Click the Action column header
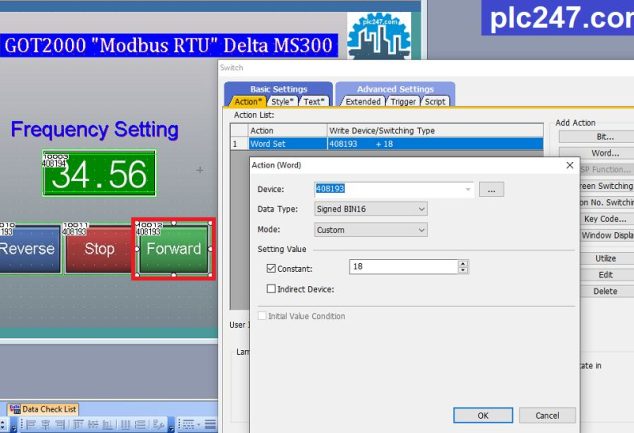The width and height of the screenshot is (634, 433). click(x=287, y=131)
